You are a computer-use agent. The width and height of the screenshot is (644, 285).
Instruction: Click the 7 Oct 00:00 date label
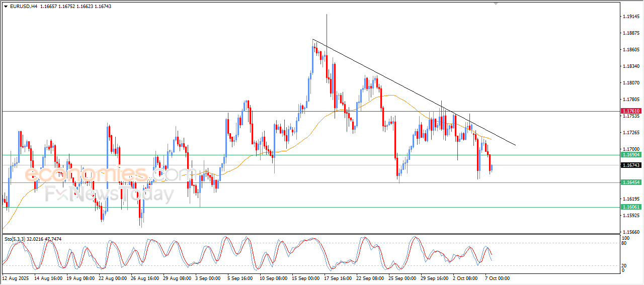[497, 277]
